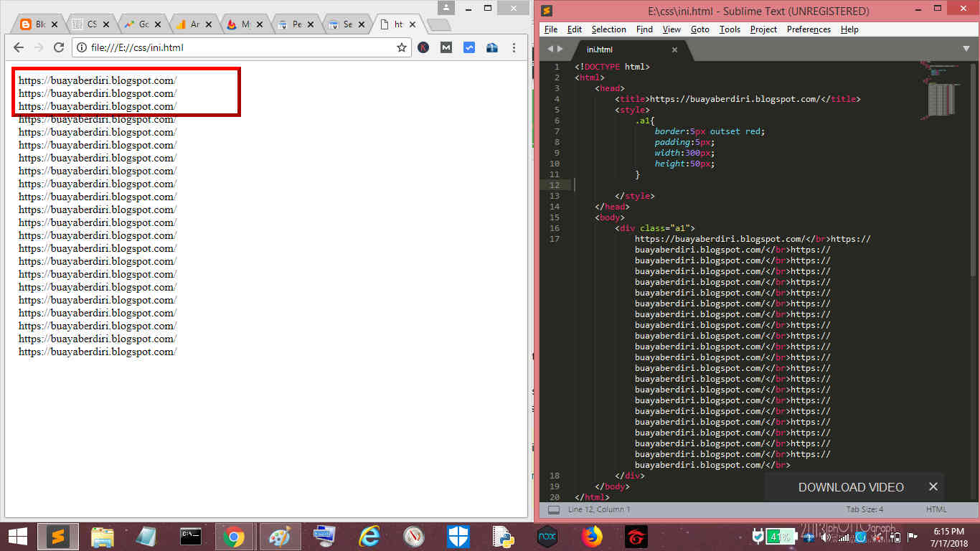Image resolution: width=980 pixels, height=551 pixels.
Task: Dismiss the DOWNLOAD VIDEO popup with X
Action: point(933,486)
